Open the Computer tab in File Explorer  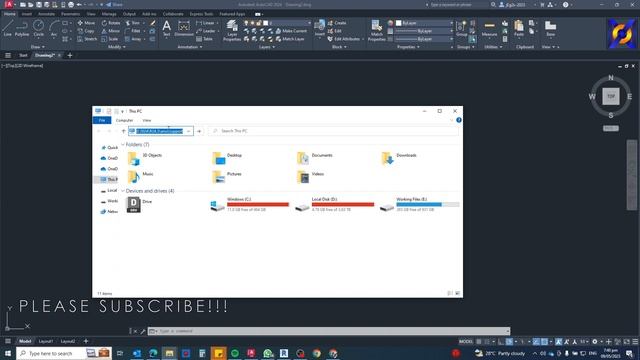pyautogui.click(x=124, y=120)
